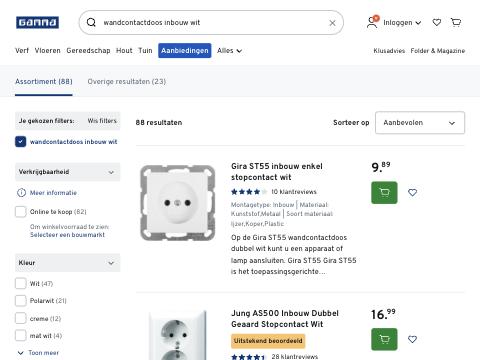Click Gira ST55 product image
The height and width of the screenshot is (360, 480).
point(178,203)
